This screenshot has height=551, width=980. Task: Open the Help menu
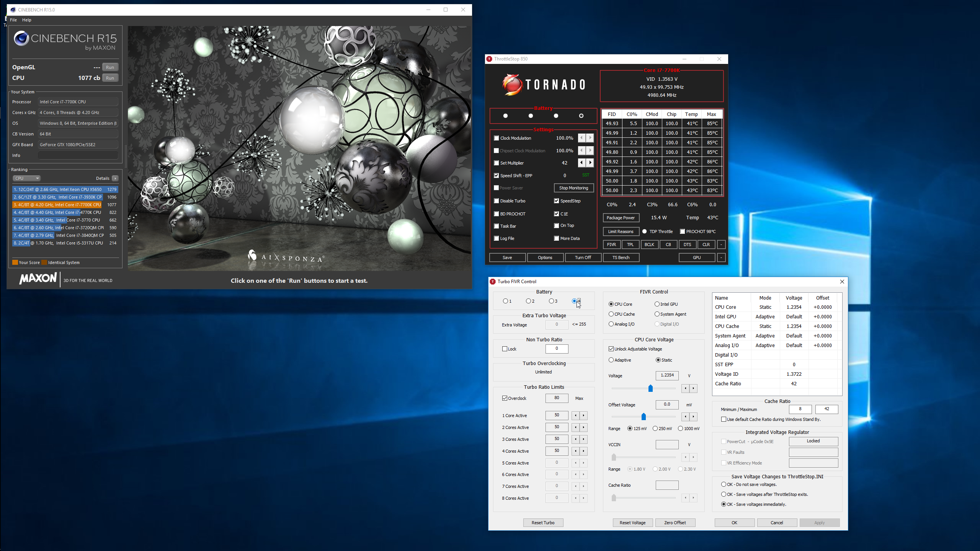click(27, 20)
